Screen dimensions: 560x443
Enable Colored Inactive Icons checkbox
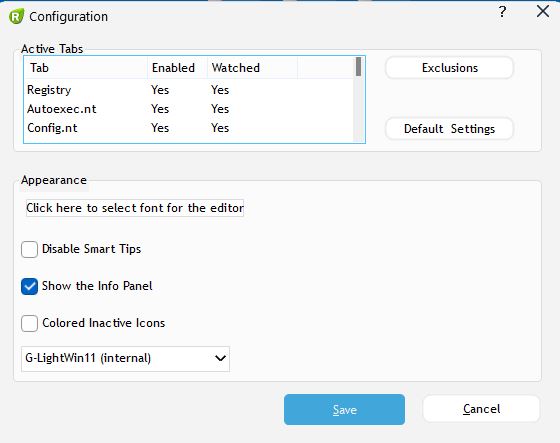pyautogui.click(x=29, y=323)
